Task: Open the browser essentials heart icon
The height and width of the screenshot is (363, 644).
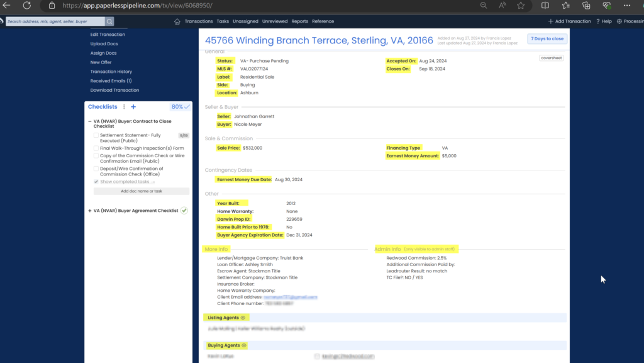Action: pyautogui.click(x=607, y=5)
